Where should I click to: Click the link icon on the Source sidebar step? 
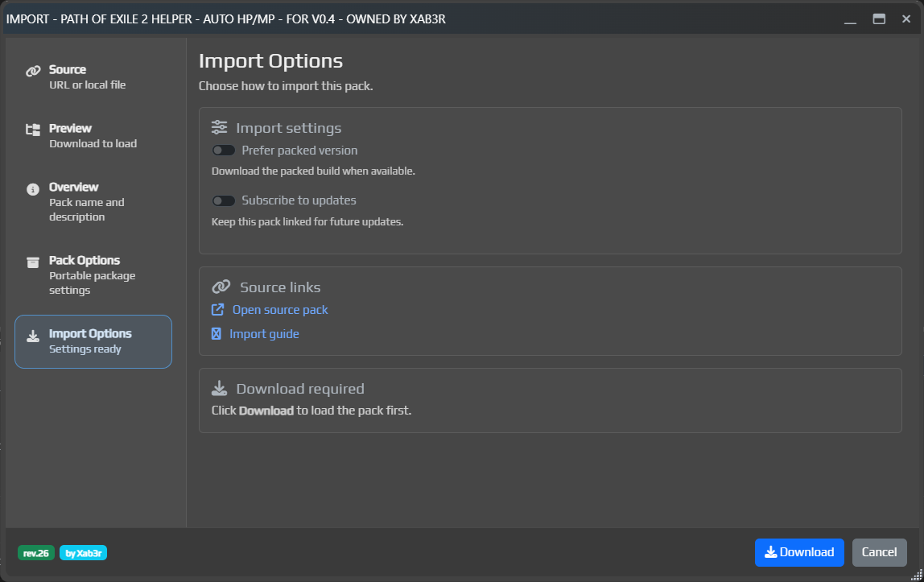point(32,70)
